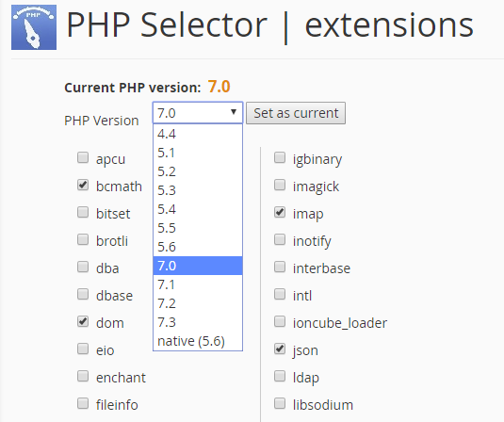Image resolution: width=504 pixels, height=422 pixels.
Task: Click the PHP Selector gauge icon
Action: point(34,27)
